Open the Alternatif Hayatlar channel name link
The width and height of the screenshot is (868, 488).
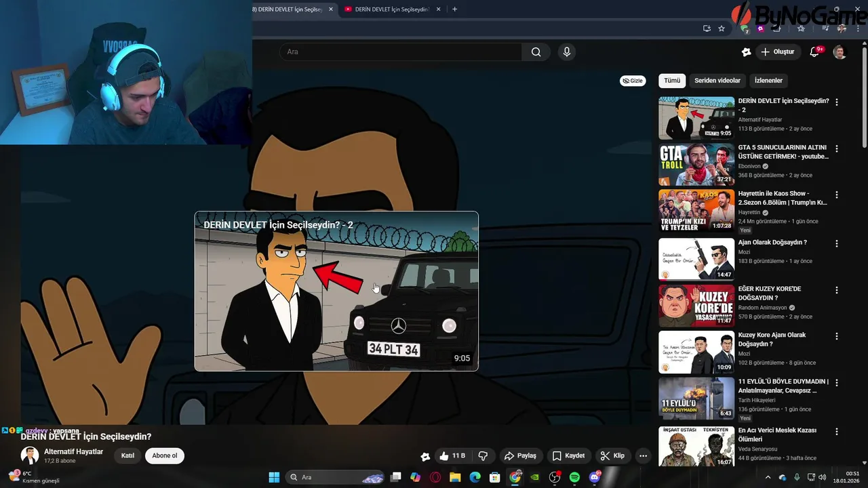(73, 451)
